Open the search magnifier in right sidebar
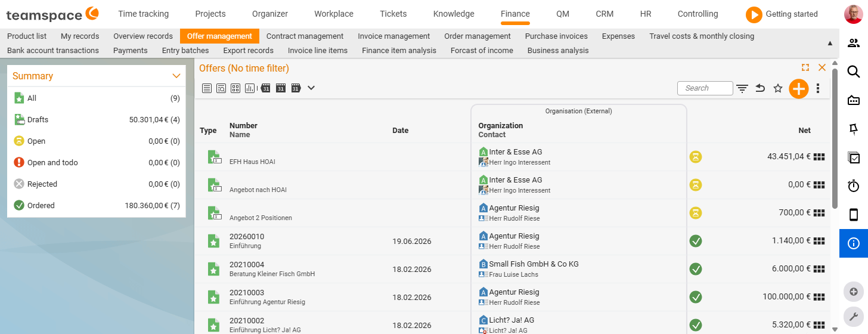Screen dimensions: 868x334 854,72
